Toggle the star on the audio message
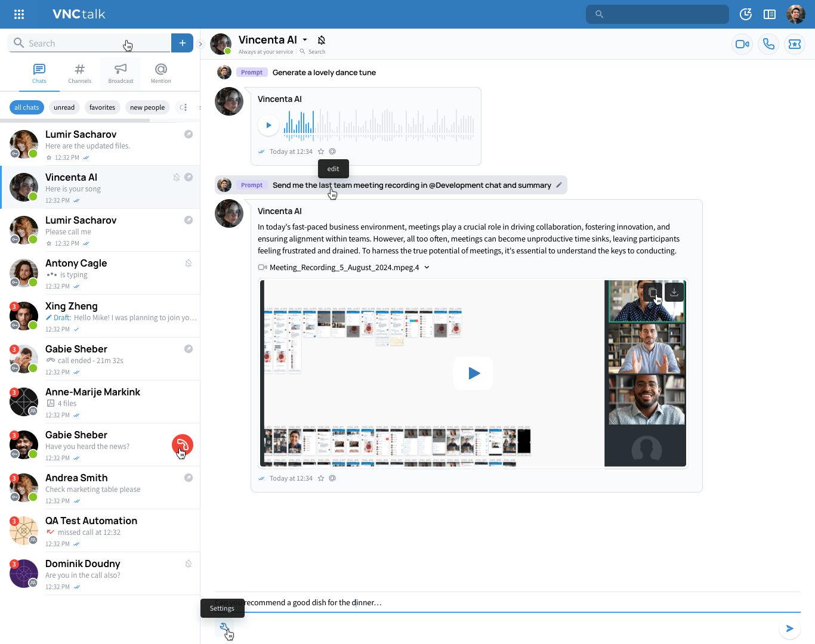This screenshot has height=644, width=815. coord(321,151)
